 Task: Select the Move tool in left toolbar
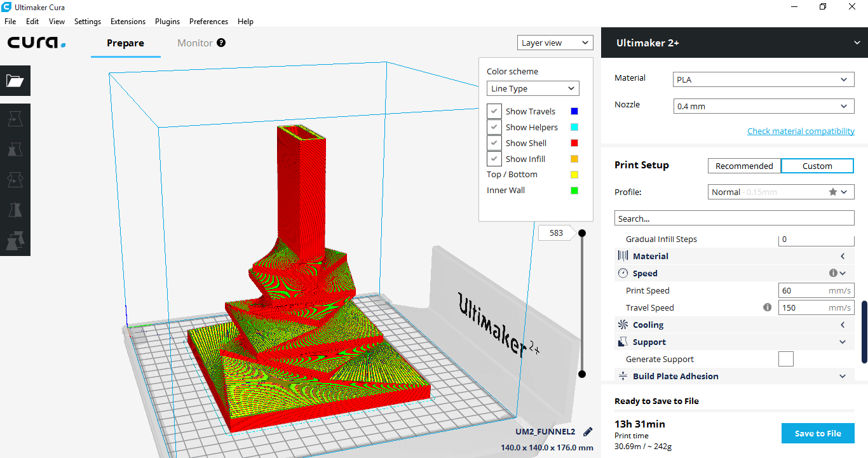click(15, 119)
